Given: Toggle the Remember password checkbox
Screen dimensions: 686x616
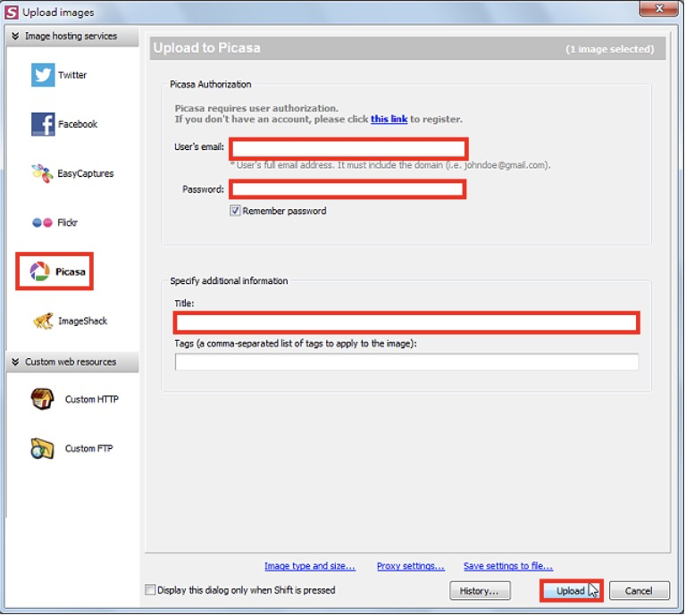Looking at the screenshot, I should [x=236, y=211].
